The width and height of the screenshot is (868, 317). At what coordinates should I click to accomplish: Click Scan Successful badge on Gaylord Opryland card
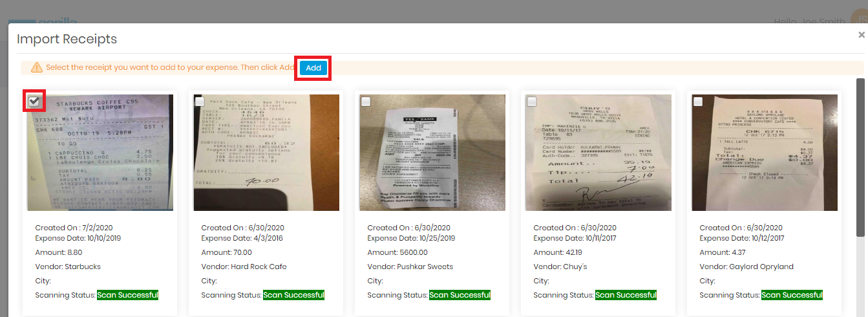(792, 295)
